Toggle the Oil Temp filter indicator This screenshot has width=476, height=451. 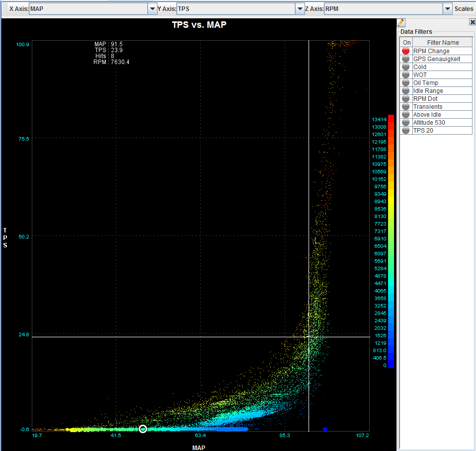406,83
